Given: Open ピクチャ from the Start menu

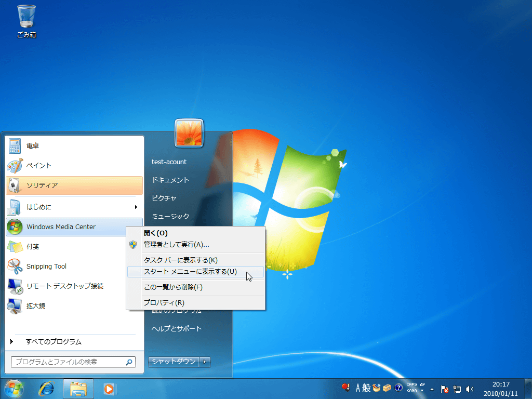Looking at the screenshot, I should [x=164, y=198].
